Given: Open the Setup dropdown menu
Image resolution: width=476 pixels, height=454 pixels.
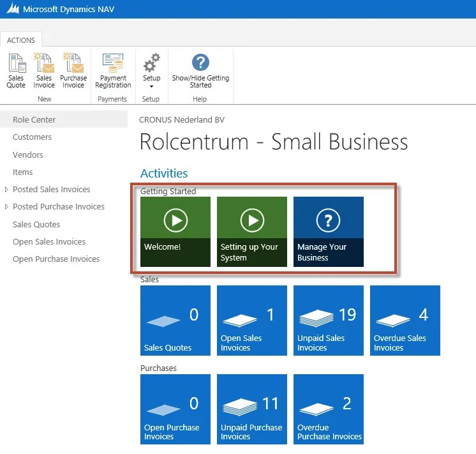Looking at the screenshot, I should 151,71.
